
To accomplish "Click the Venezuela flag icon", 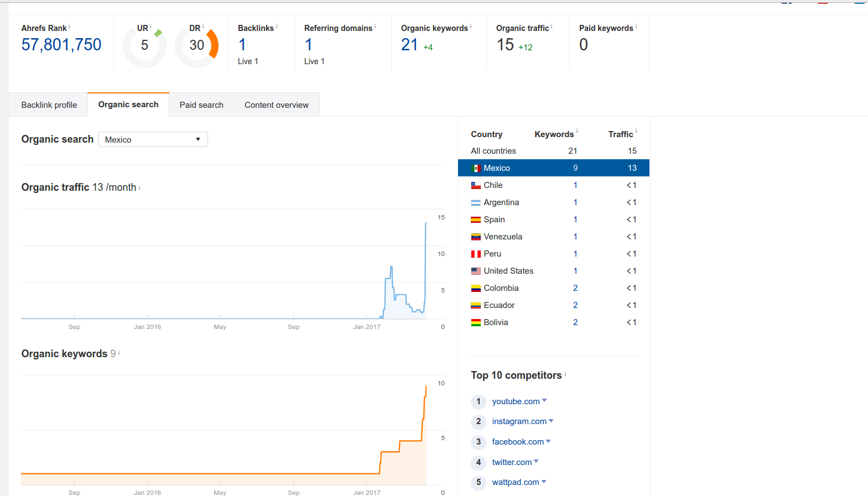I will 476,237.
